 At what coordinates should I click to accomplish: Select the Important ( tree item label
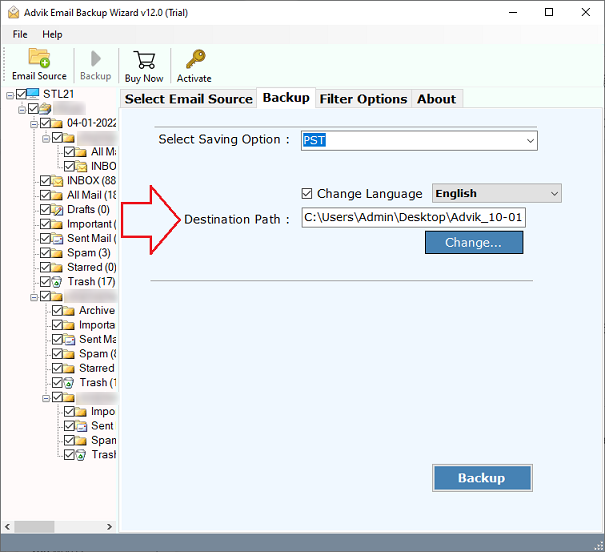click(x=91, y=224)
